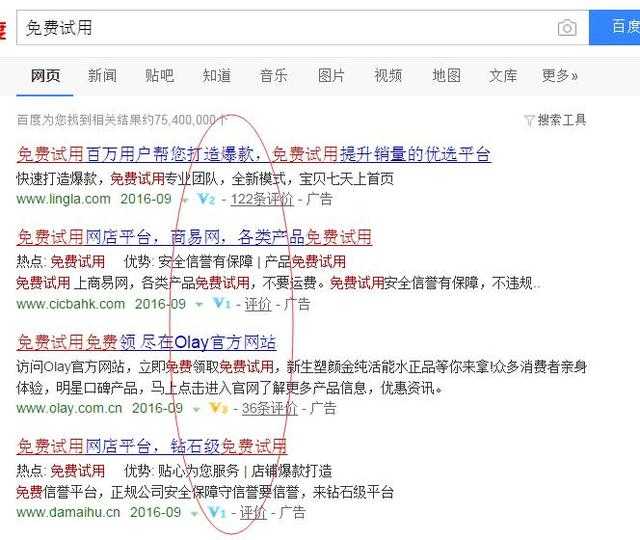Click the camera image-search icon
Viewport: 640px width, 540px height.
(x=567, y=28)
